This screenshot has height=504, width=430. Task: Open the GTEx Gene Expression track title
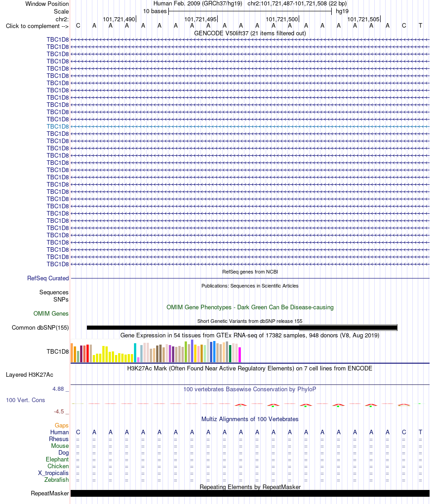pos(250,335)
